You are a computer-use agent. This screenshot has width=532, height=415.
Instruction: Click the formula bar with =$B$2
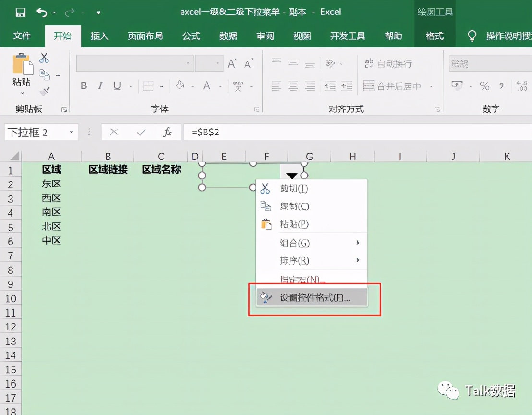358,132
